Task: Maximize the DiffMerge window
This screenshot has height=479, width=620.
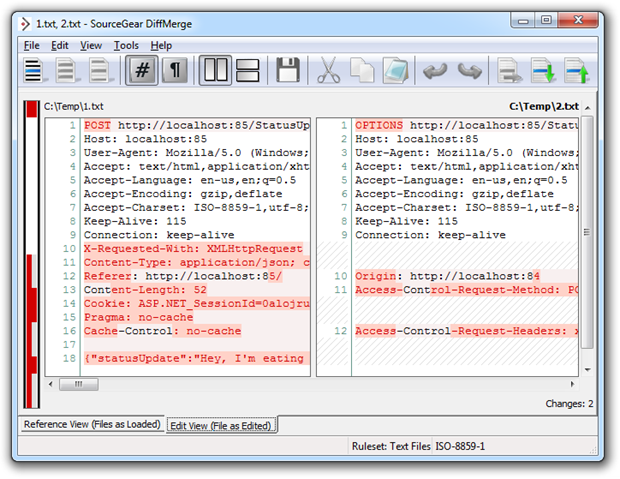Action: [546, 20]
